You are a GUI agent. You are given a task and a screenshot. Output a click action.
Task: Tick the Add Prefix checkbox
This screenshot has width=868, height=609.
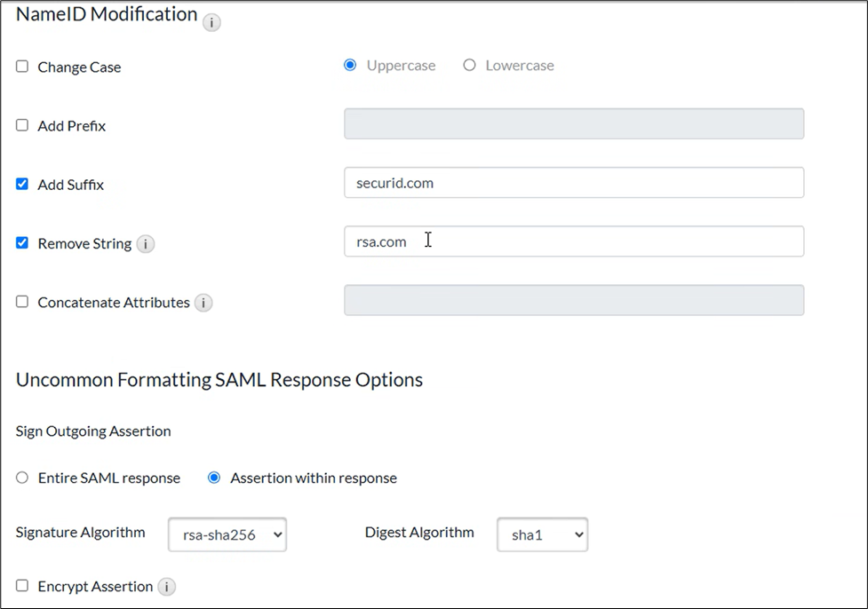(22, 125)
